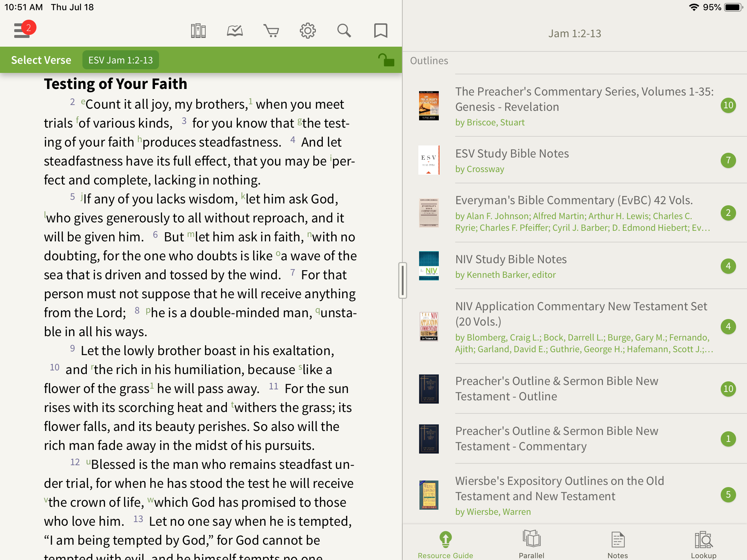Image resolution: width=747 pixels, height=560 pixels.
Task: Open Everyman's Bible Commentary entry
Action: point(575,213)
